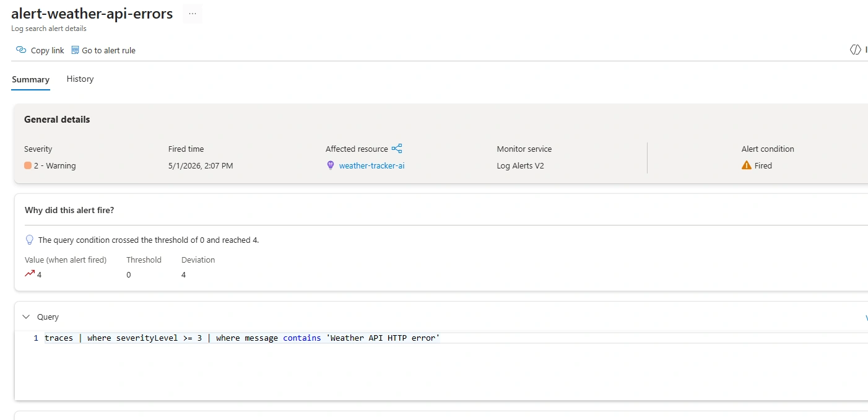Click the query condition crossed threshold sentence
868x420 pixels.
(x=149, y=240)
